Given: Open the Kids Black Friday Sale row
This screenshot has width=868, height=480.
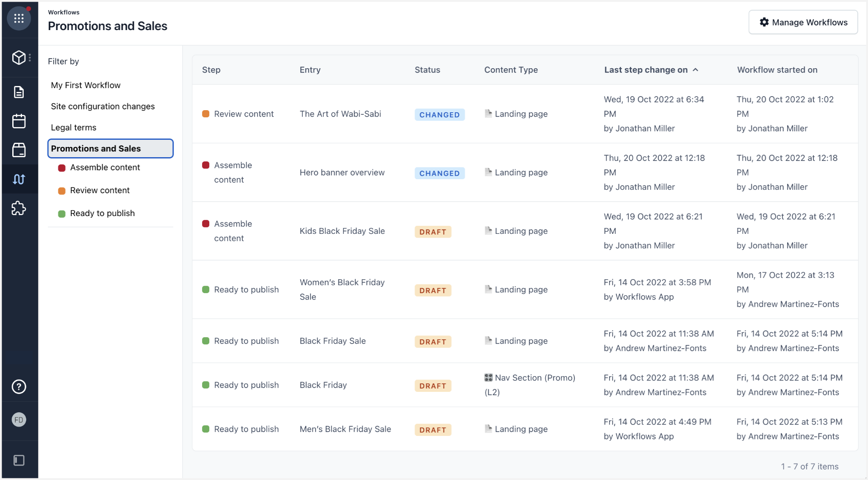Looking at the screenshot, I should (x=342, y=231).
